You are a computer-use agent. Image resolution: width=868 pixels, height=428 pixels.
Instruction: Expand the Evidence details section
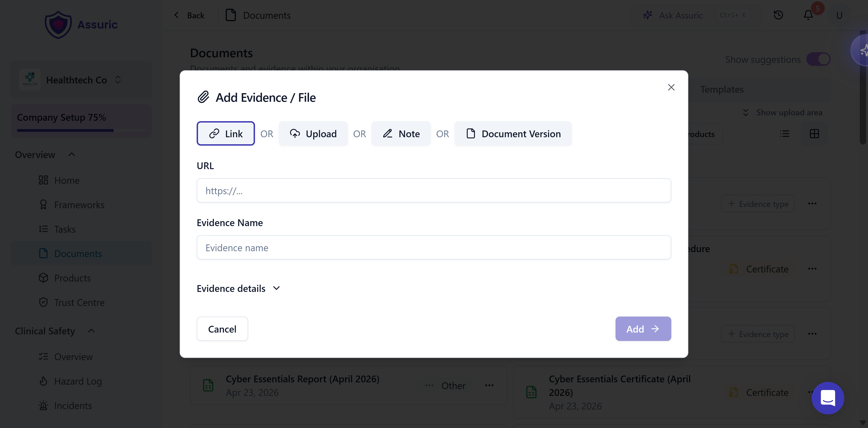[238, 288]
